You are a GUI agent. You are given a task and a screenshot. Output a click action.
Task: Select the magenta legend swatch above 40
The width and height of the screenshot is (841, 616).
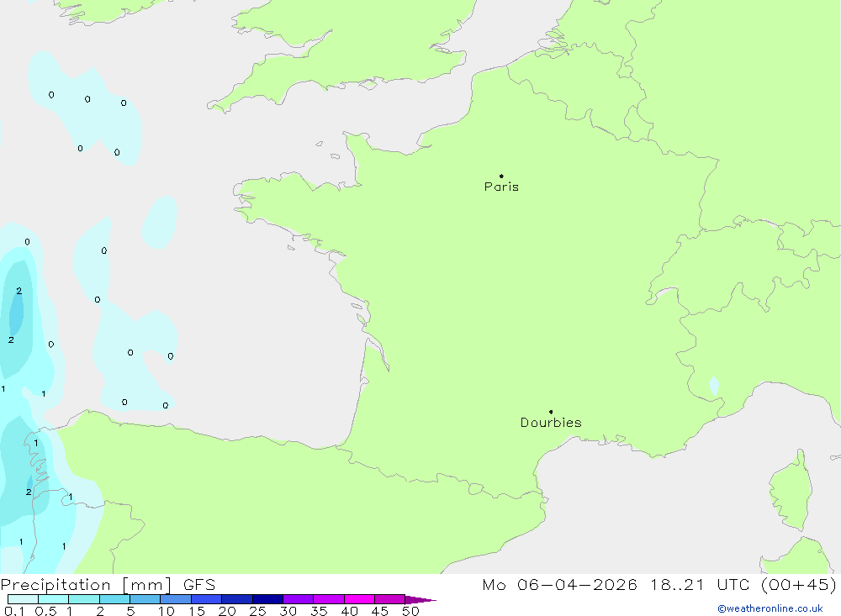pyautogui.click(x=359, y=599)
